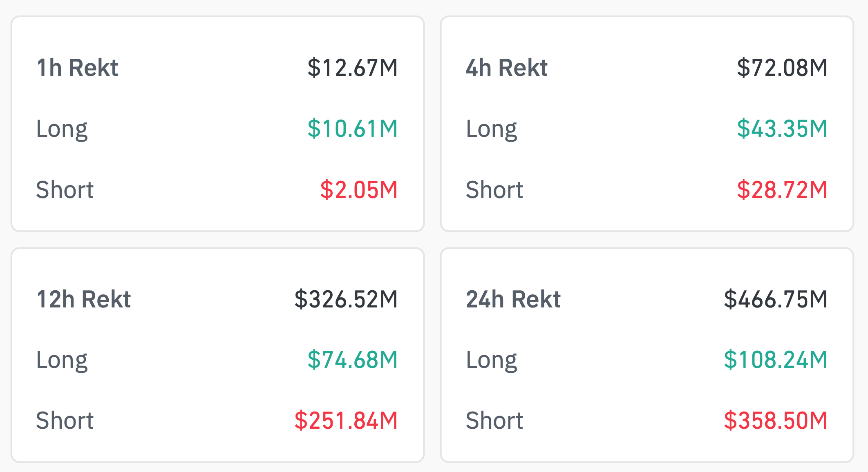Click the Short label in 12h Rekt card

coord(65,421)
